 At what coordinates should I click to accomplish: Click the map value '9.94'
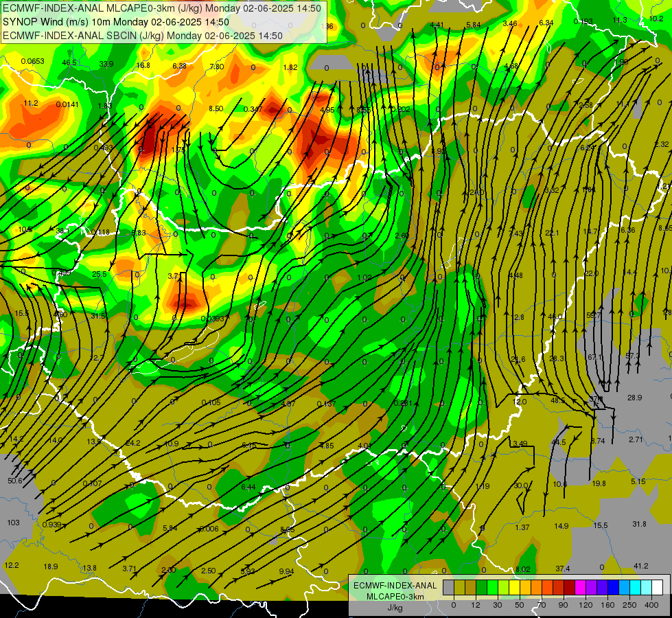click(x=286, y=571)
